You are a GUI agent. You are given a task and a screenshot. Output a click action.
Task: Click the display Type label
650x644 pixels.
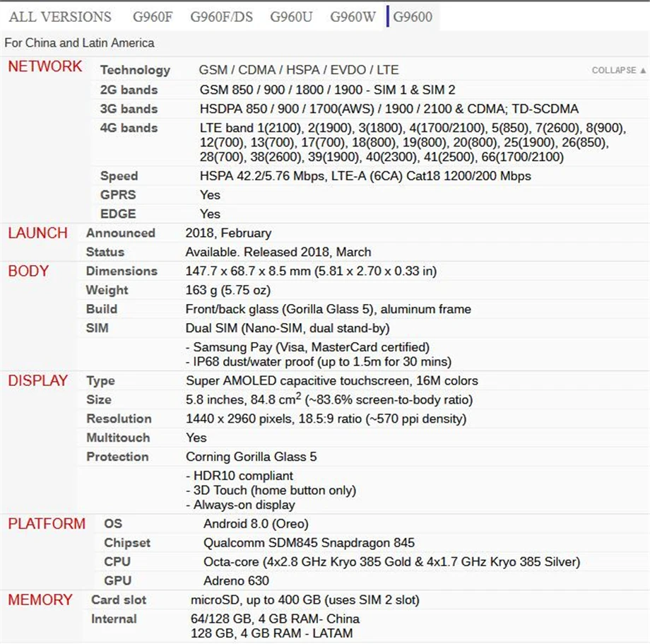click(101, 381)
